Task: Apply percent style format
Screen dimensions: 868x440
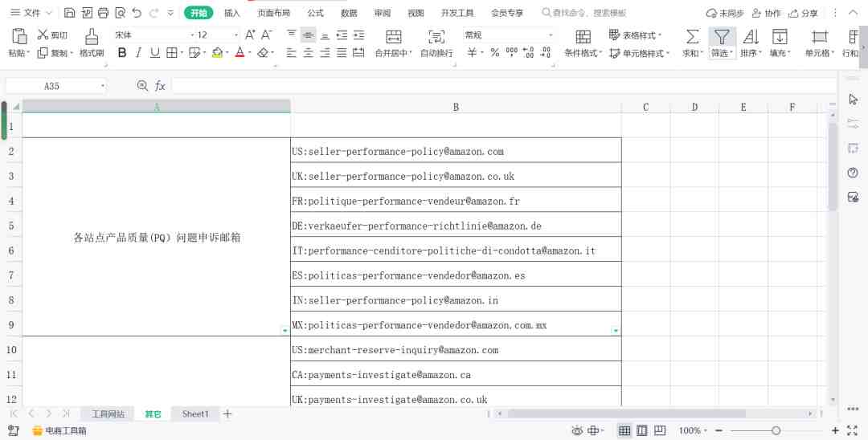Action: [x=495, y=52]
